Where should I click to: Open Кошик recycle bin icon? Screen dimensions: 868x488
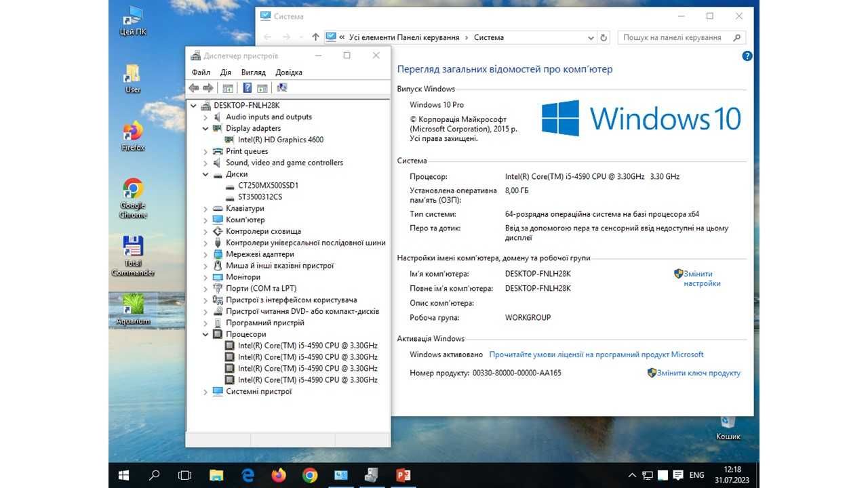(x=728, y=428)
